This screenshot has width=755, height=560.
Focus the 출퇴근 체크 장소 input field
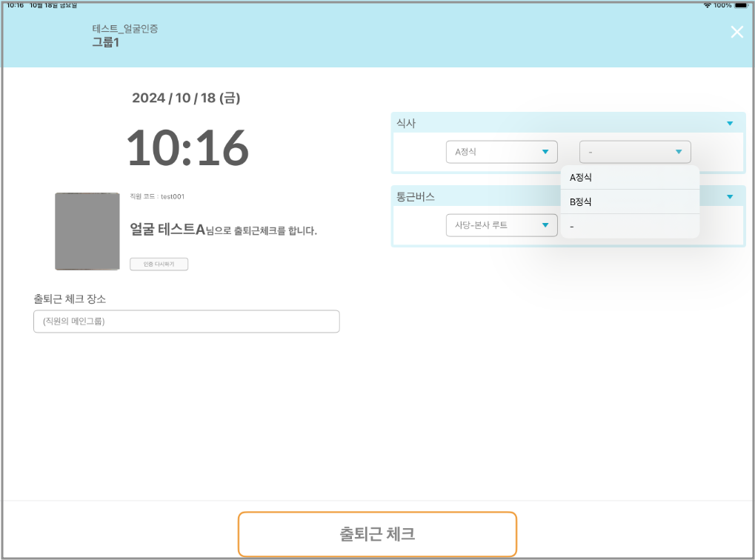tap(186, 321)
